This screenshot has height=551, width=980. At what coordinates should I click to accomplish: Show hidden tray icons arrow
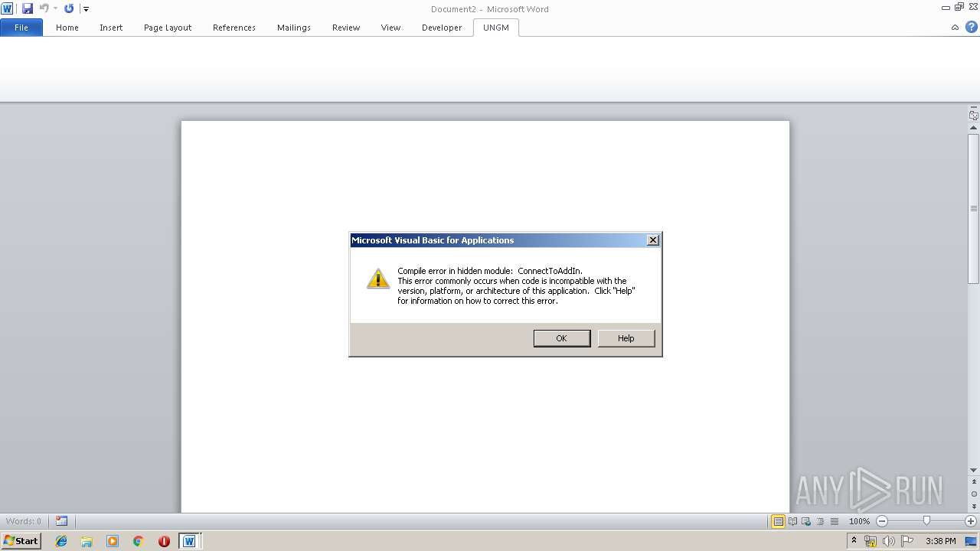tap(854, 541)
